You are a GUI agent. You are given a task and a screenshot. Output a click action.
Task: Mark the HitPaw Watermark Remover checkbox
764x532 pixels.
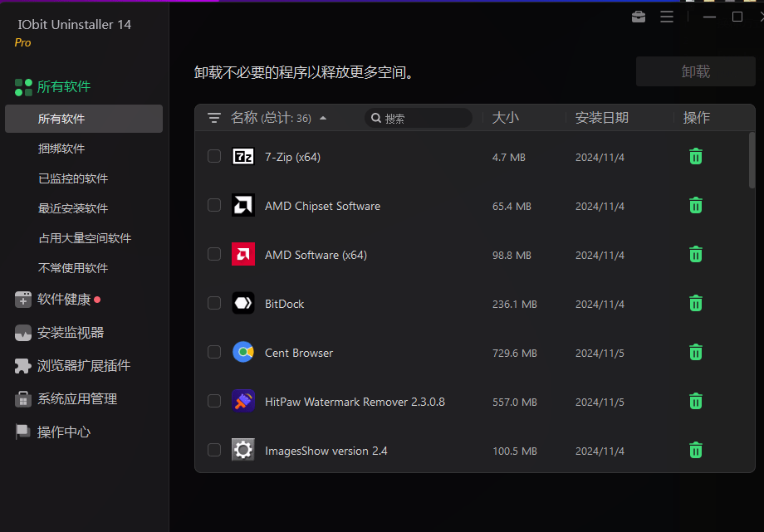coord(214,401)
